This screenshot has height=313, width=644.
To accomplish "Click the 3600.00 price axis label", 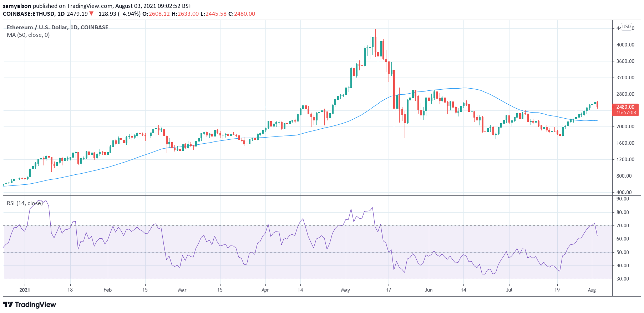I will pyautogui.click(x=625, y=61).
